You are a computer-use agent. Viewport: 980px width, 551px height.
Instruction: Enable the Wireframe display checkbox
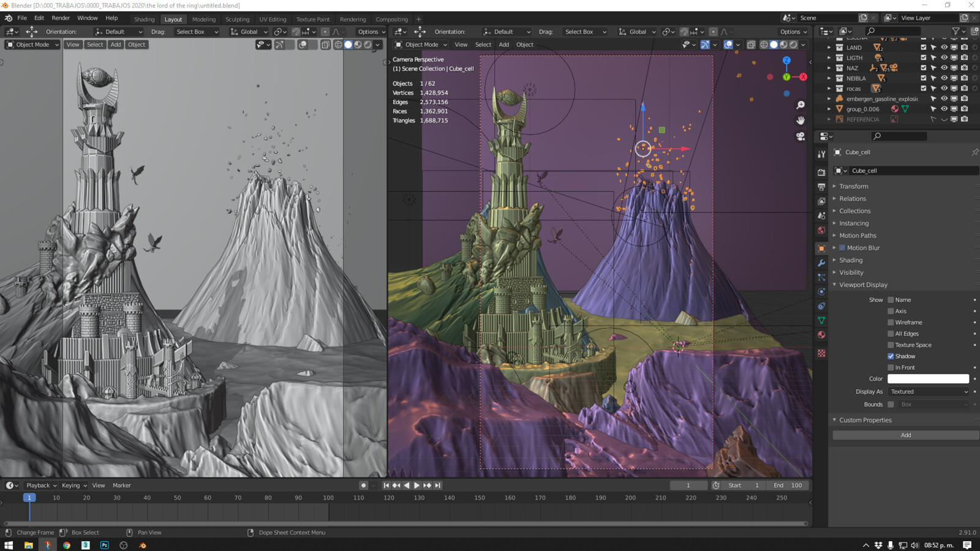pyautogui.click(x=891, y=323)
